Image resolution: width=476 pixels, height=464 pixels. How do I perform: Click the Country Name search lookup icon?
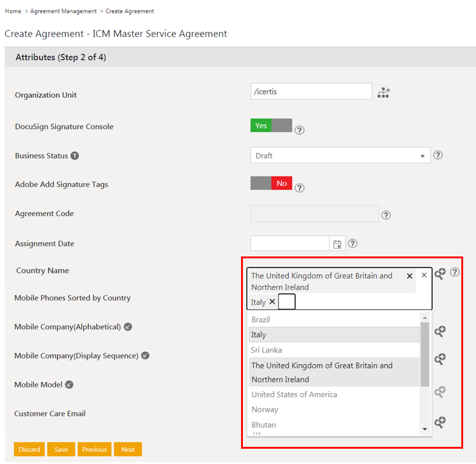pos(440,274)
